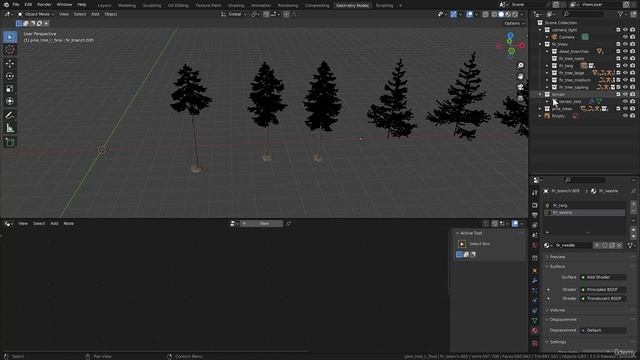
Task: Toggle the exclude checkbox for the fir_twig collection
Action: pyautogui.click(x=618, y=66)
